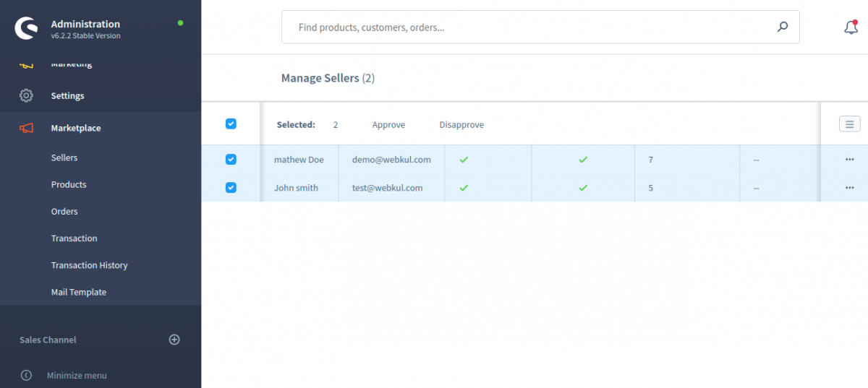Viewport: 868px width, 388px height.
Task: Uncheck the John smith row checkbox
Action: pos(231,187)
